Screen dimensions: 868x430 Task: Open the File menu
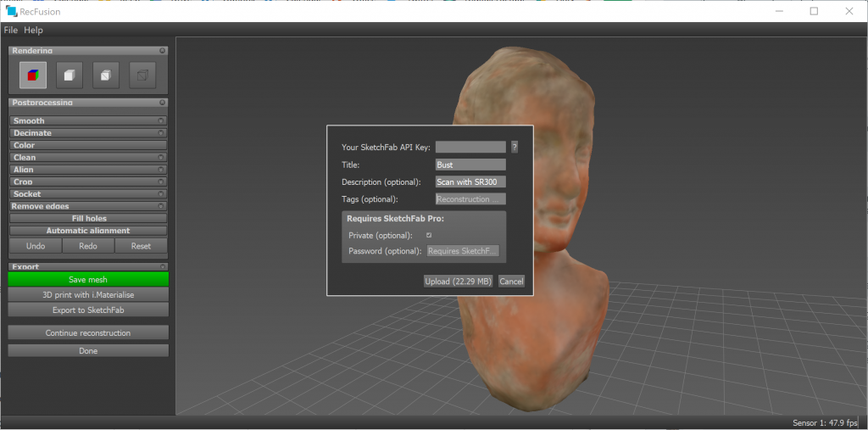[10, 30]
